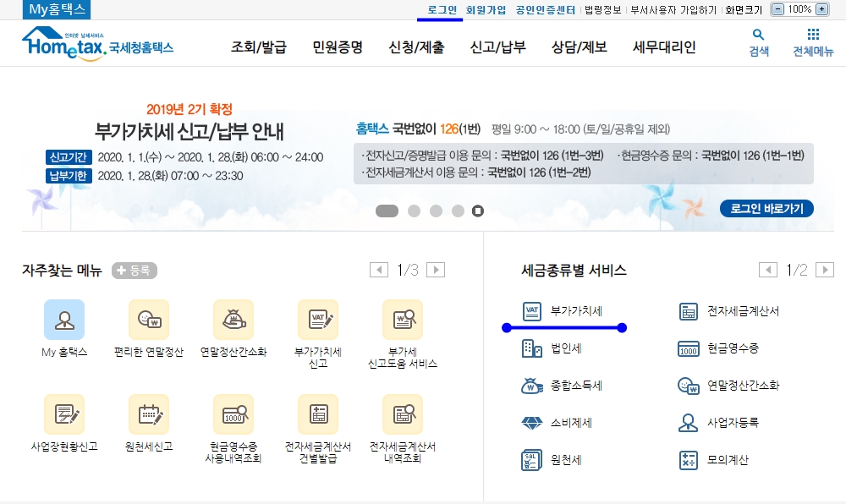Open 연말정산간소화 icon in frequent menu
Screen dimensions: 846x504
[233, 320]
